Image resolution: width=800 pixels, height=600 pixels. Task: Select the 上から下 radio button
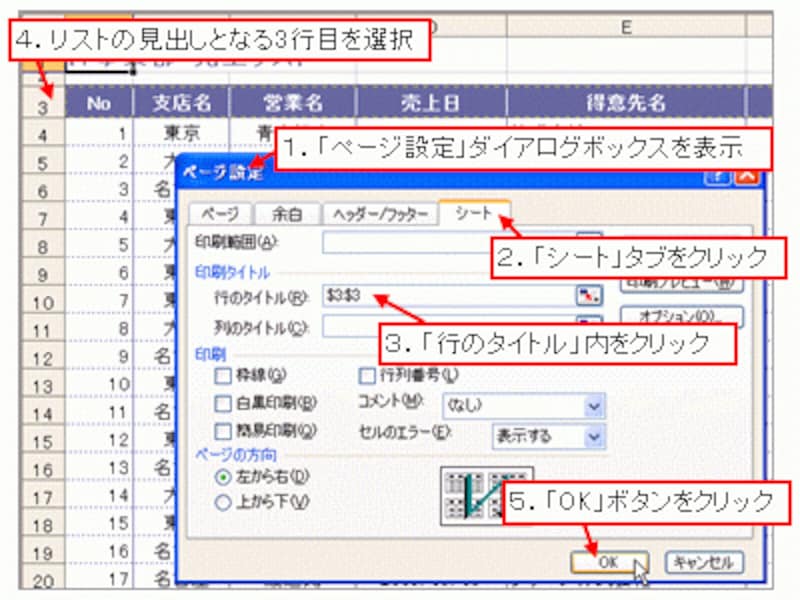click(223, 503)
